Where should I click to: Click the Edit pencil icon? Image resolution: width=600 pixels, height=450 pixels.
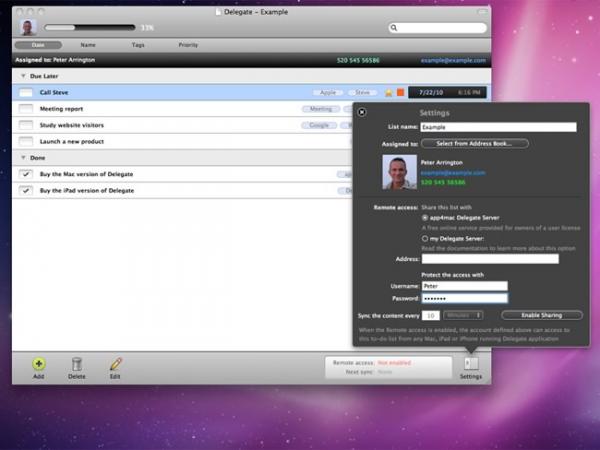116,364
